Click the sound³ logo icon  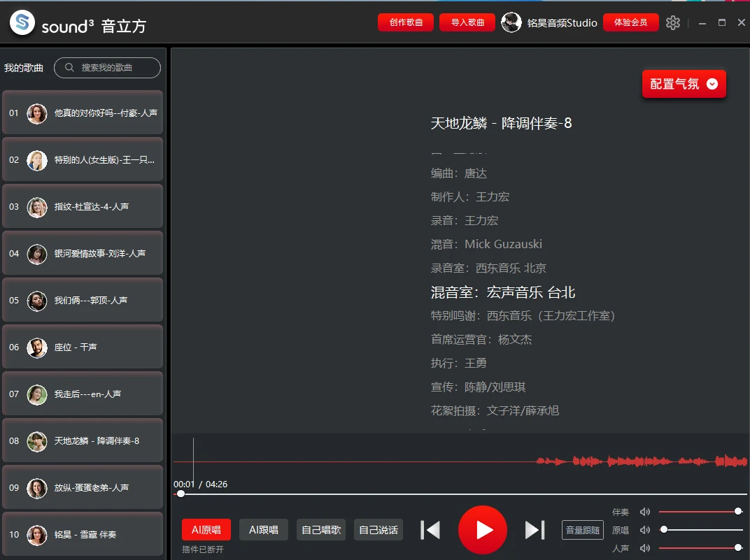(x=21, y=22)
